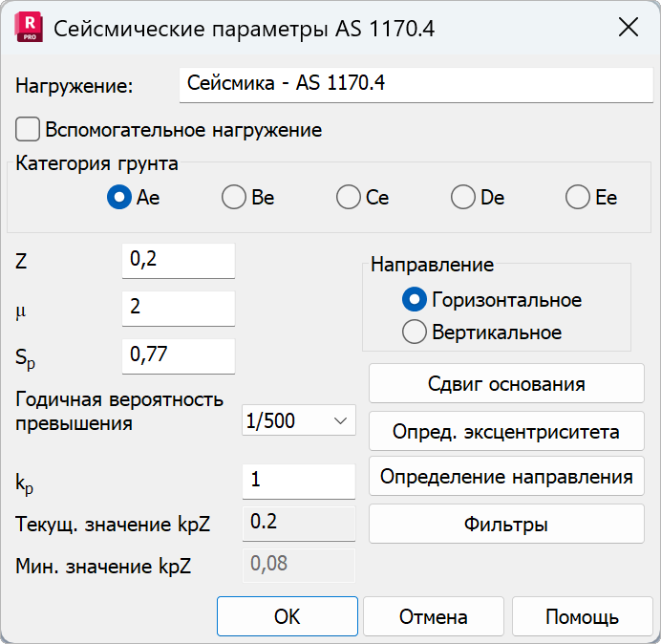Pick soil category De
Image resolution: width=661 pixels, height=644 pixels.
462,198
